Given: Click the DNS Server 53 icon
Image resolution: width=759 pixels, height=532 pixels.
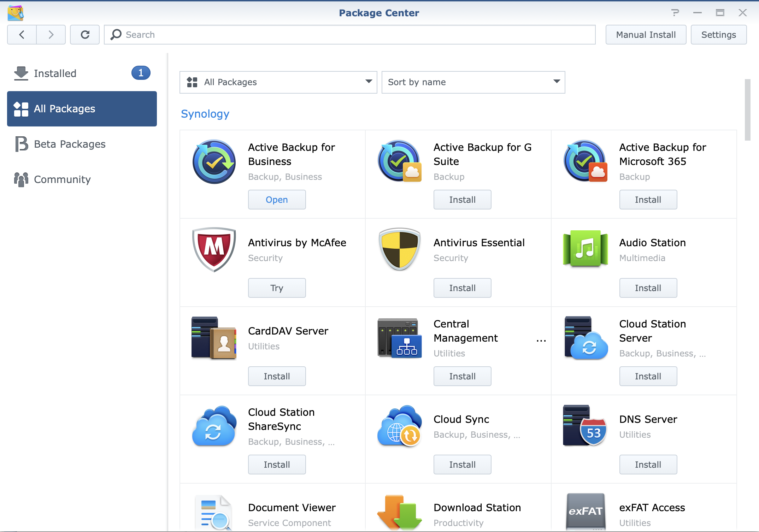Looking at the screenshot, I should click(585, 426).
